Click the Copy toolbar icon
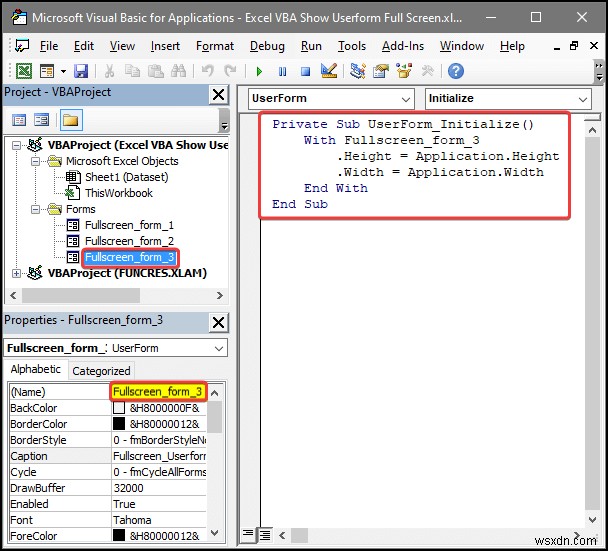This screenshot has height=551, width=608. point(132,71)
